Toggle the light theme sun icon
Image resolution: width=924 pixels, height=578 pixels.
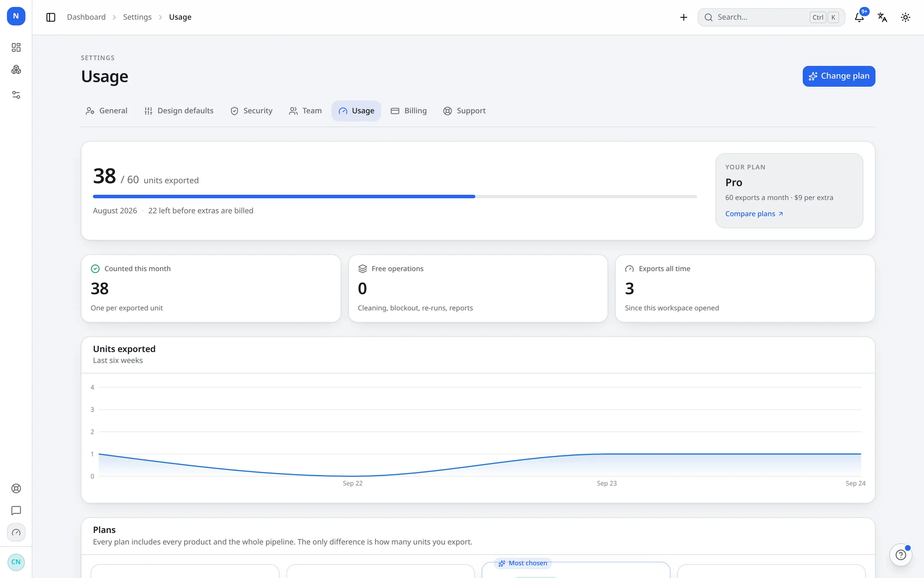tap(905, 17)
